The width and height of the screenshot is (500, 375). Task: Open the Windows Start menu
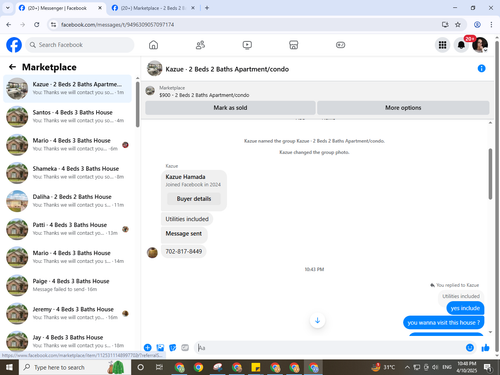pos(9,367)
